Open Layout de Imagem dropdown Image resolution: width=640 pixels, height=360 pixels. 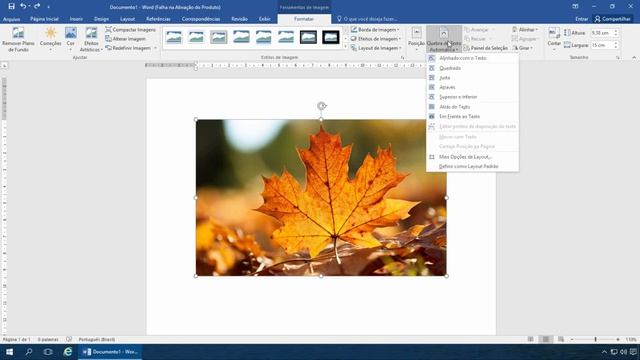376,48
